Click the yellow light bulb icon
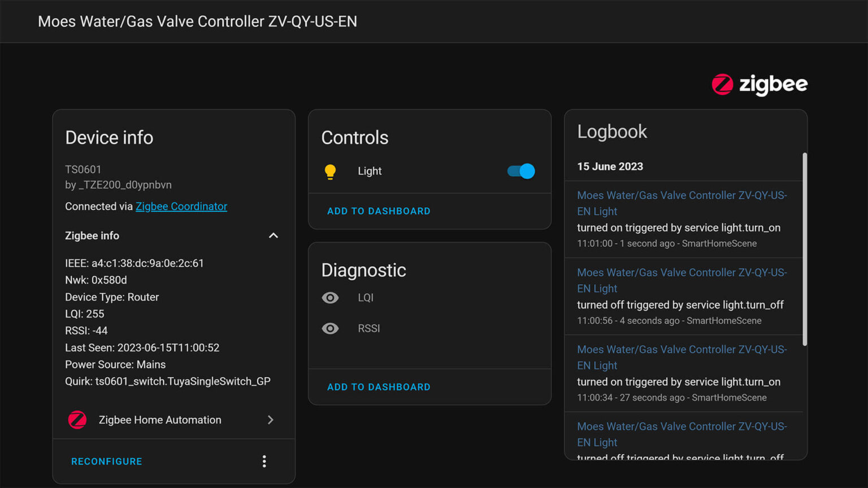 pos(330,172)
